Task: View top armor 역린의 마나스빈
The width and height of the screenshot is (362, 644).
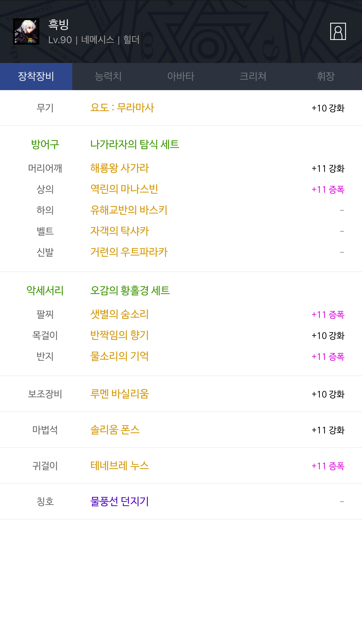Action: coord(124,189)
